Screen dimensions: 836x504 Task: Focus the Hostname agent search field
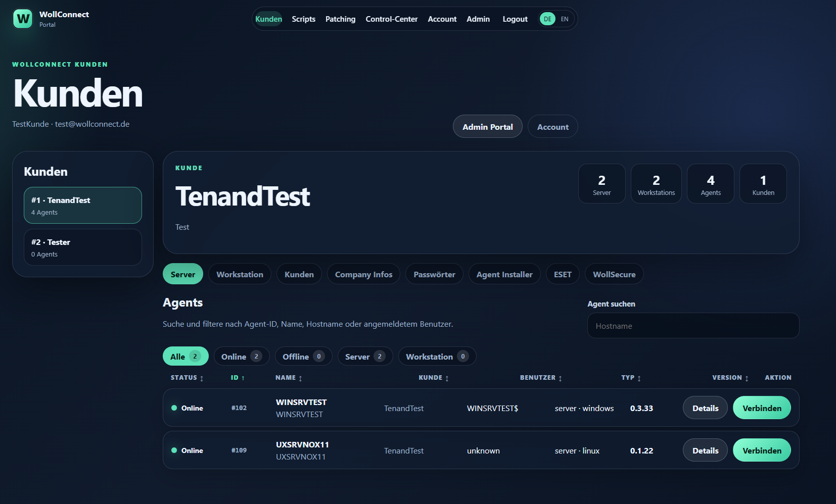tap(693, 326)
